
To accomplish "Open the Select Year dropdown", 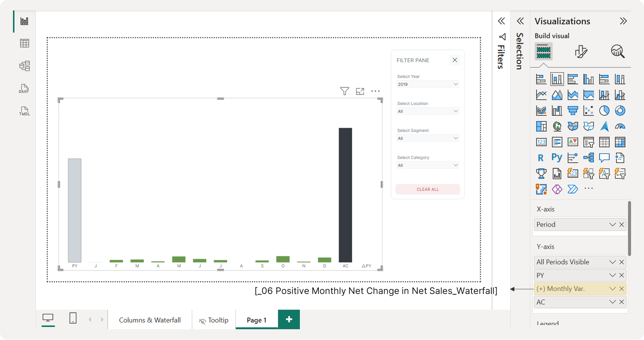I will click(x=428, y=84).
